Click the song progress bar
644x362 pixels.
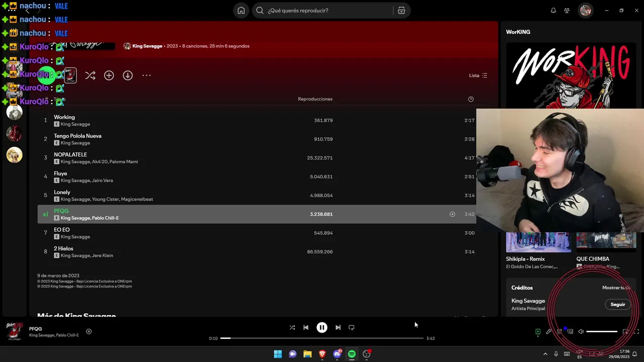pos(322,338)
